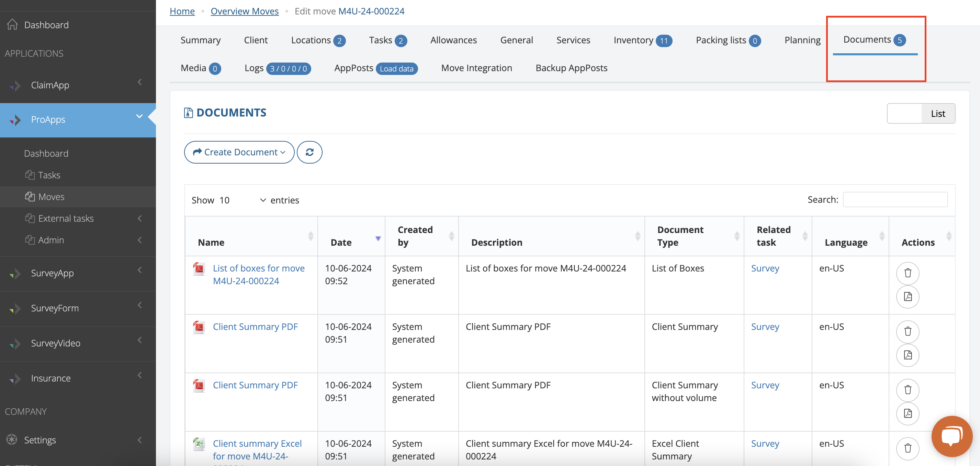Open Client summary Excel document link
Screen dimensions: 980x466
pyautogui.click(x=257, y=450)
